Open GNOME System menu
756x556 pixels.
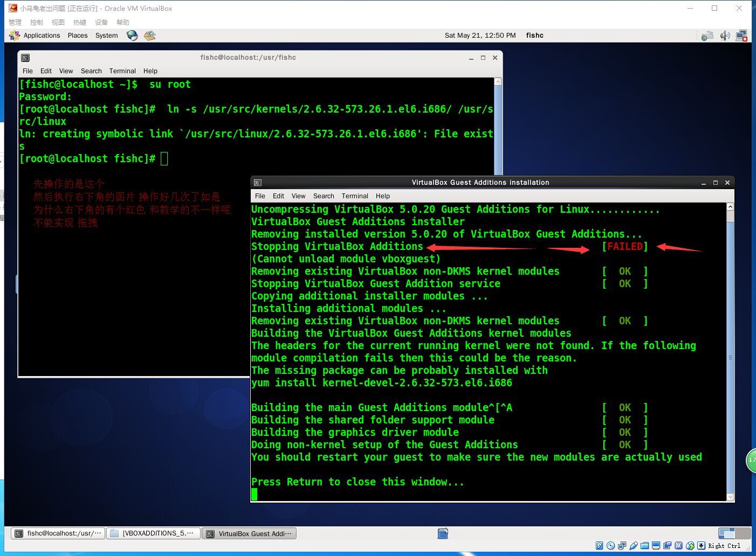[x=106, y=36]
